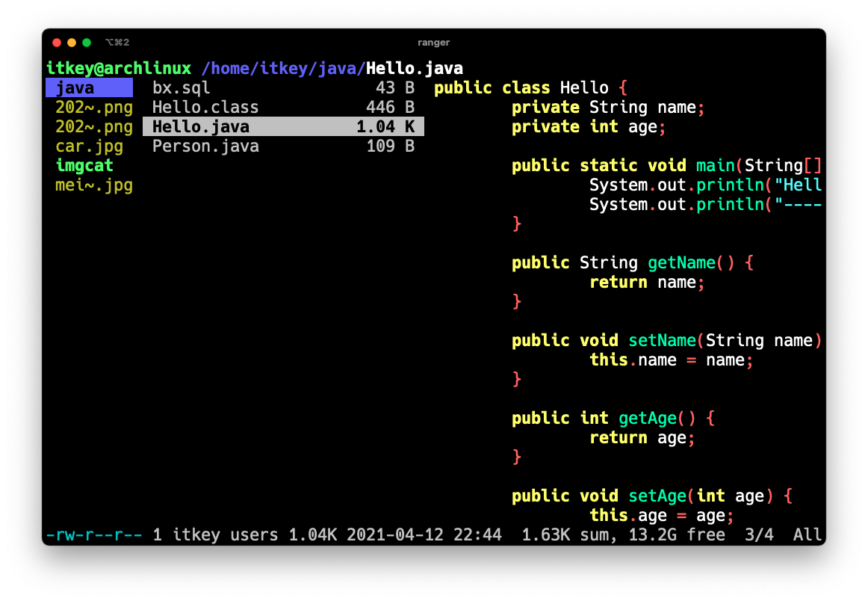Screen dimensions: 868x601
Task: Click the -rw-r--r-- permissions in status bar
Action: (x=94, y=535)
